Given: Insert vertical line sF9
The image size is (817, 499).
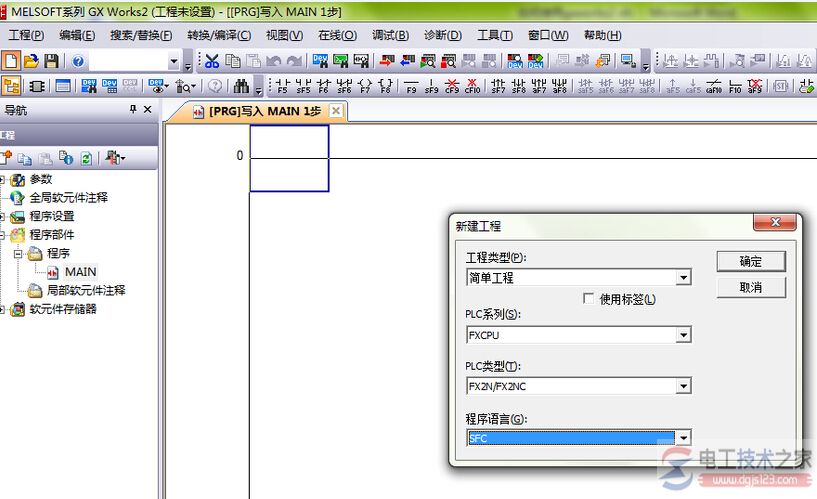Looking at the screenshot, I should 431,86.
